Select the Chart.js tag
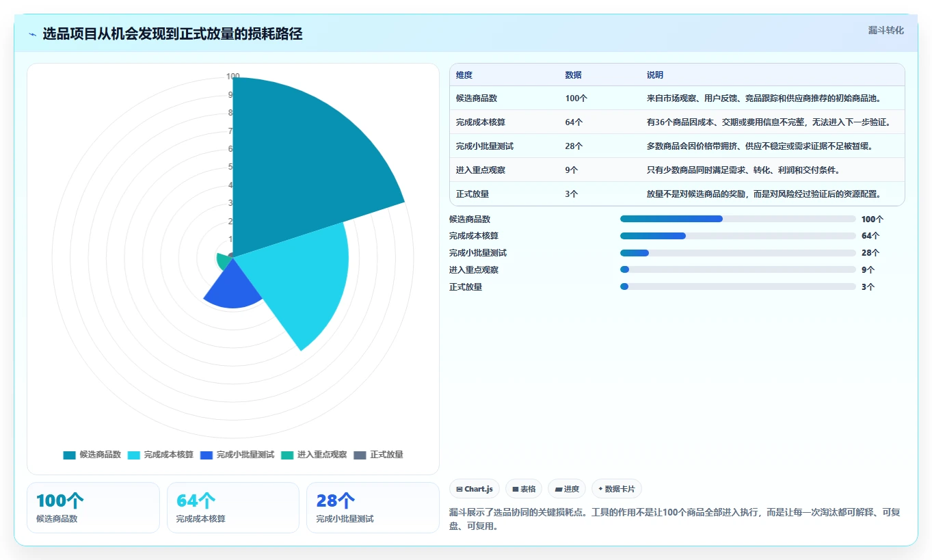This screenshot has width=932, height=560. click(x=474, y=489)
